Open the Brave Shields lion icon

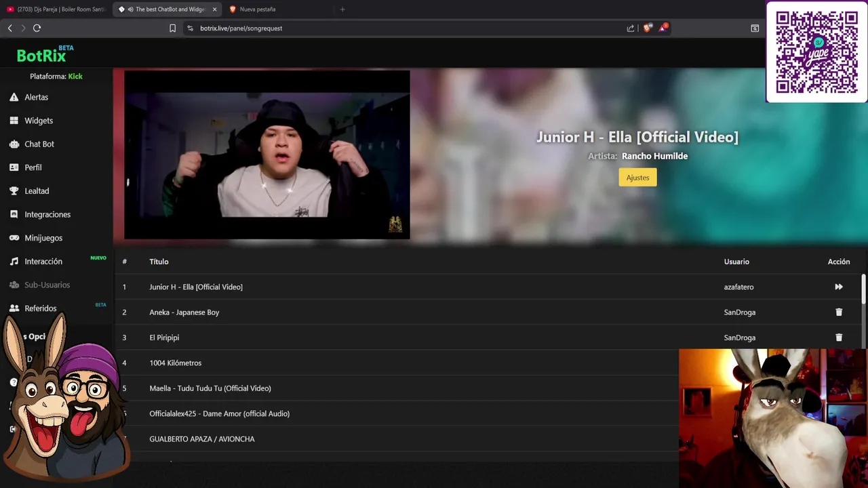(647, 28)
